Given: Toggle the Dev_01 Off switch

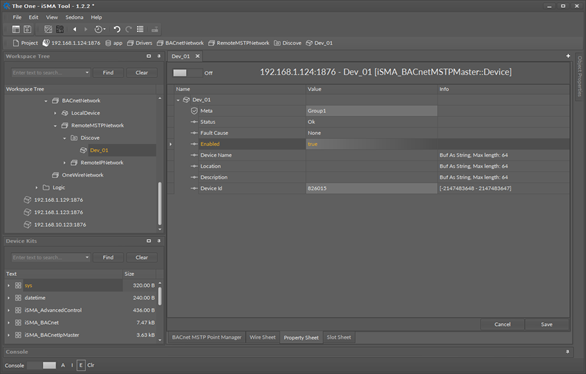Looking at the screenshot, I should [x=187, y=73].
